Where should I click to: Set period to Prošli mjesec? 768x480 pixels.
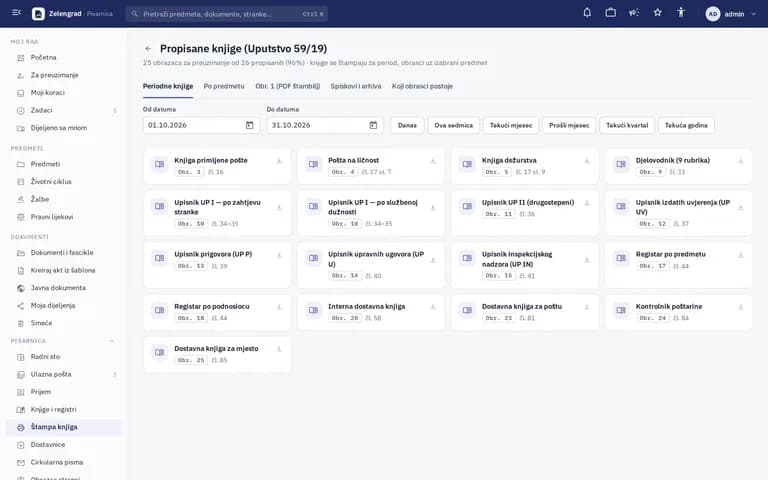pos(569,125)
